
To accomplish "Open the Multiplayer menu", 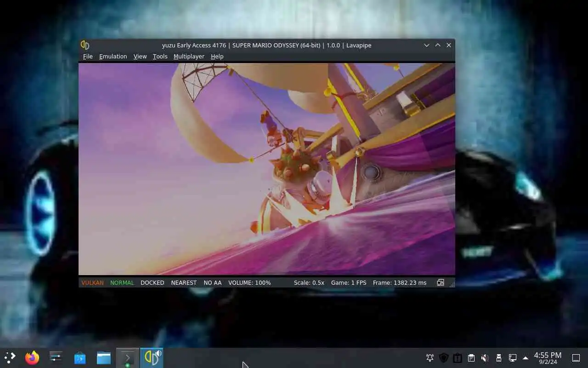I will pyautogui.click(x=189, y=56).
